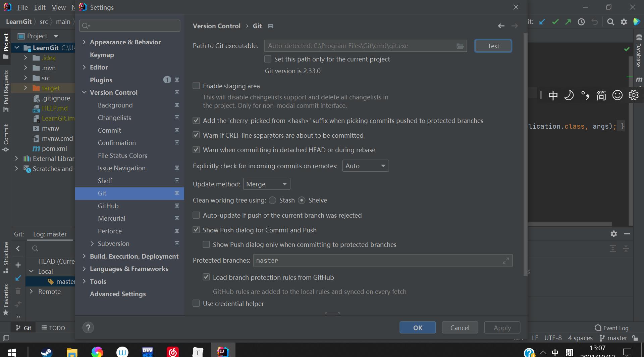644x357 pixels.
Task: Open the Favorites tool window
Action: click(x=6, y=300)
